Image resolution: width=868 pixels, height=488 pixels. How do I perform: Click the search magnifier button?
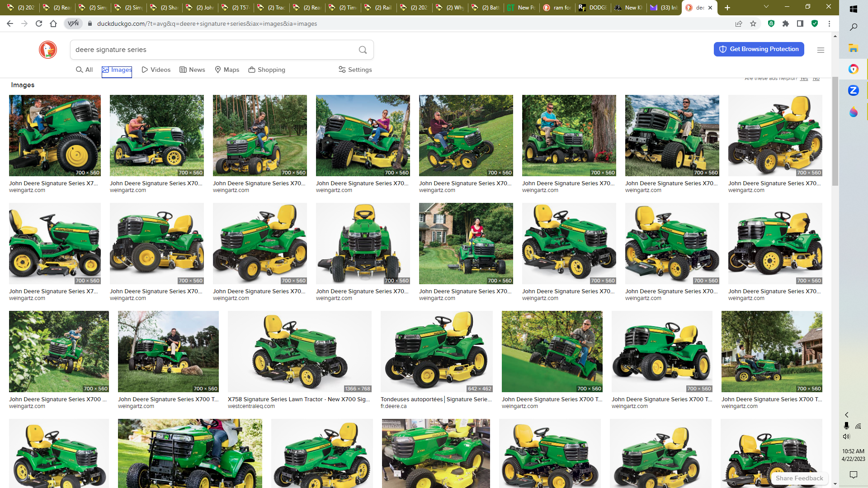coord(363,50)
